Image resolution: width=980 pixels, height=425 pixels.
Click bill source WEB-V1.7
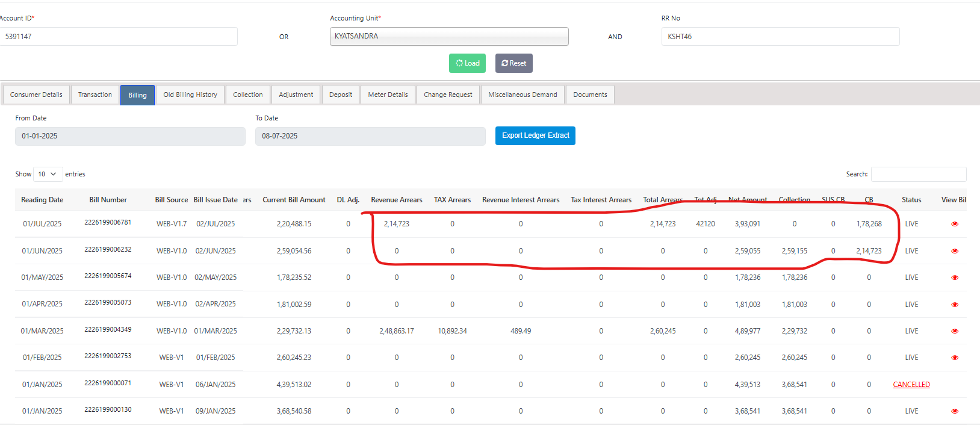[x=172, y=224]
